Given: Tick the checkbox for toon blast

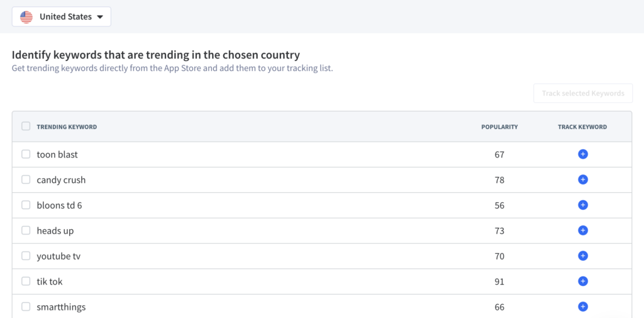Looking at the screenshot, I should 26,154.
